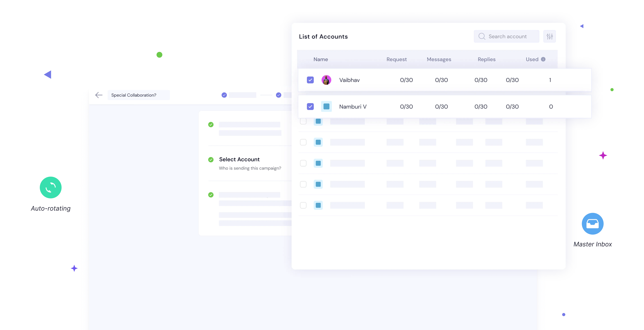Click Namburi V's used value 0
This screenshot has height=330, width=644.
[551, 107]
